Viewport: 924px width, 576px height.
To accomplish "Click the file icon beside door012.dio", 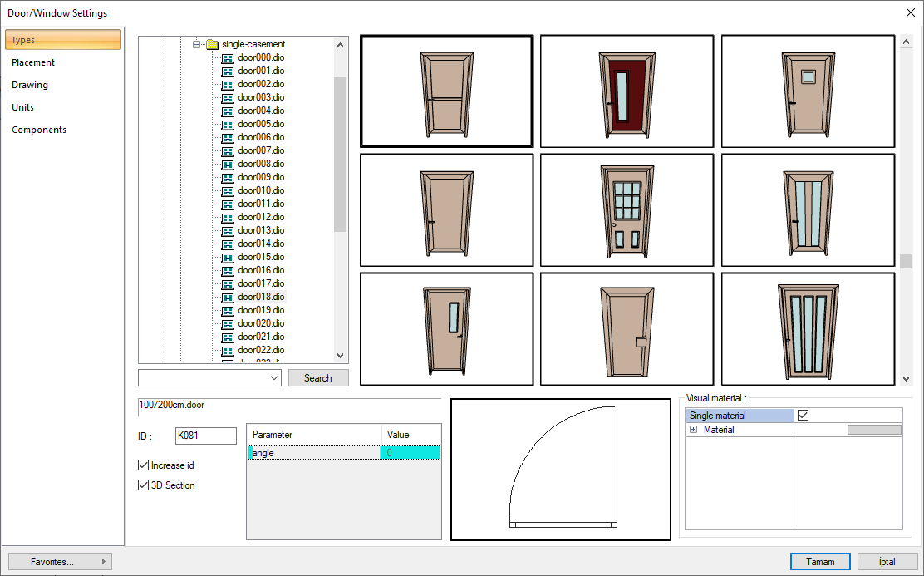I will click(228, 217).
